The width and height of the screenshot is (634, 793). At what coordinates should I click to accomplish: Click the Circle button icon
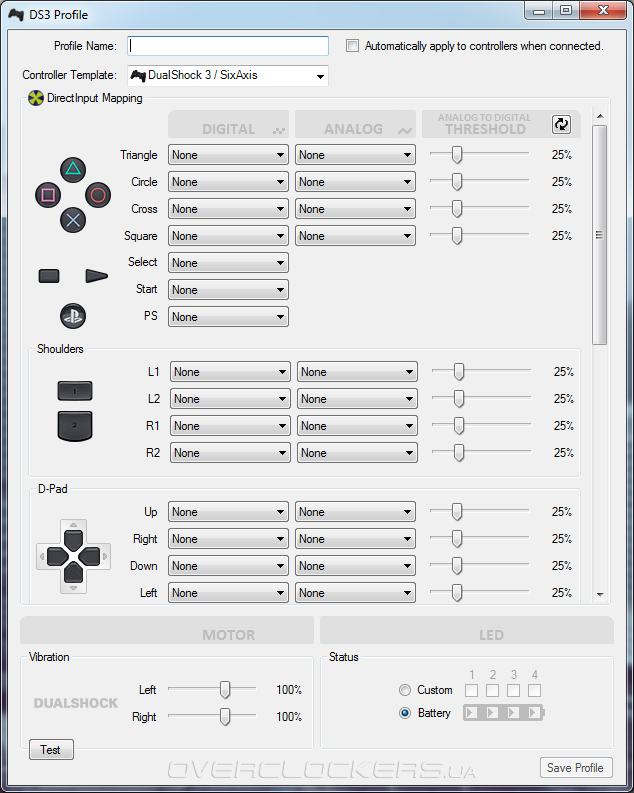[x=98, y=195]
